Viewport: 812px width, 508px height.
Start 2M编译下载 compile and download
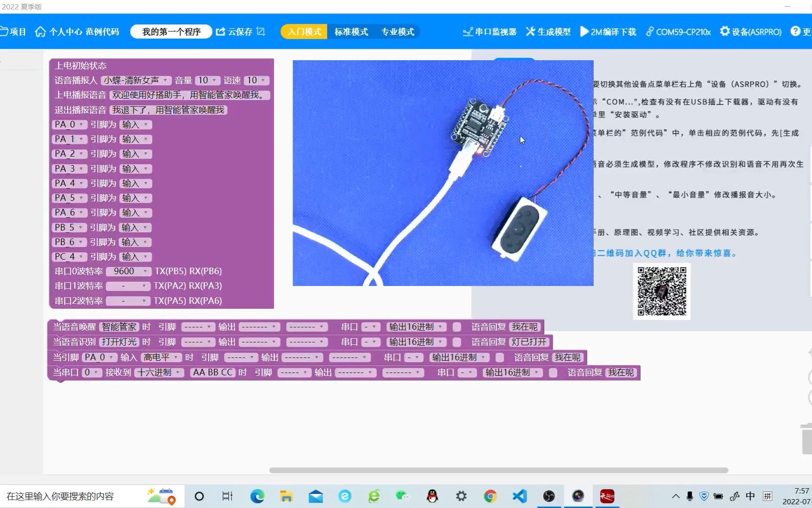tap(608, 32)
